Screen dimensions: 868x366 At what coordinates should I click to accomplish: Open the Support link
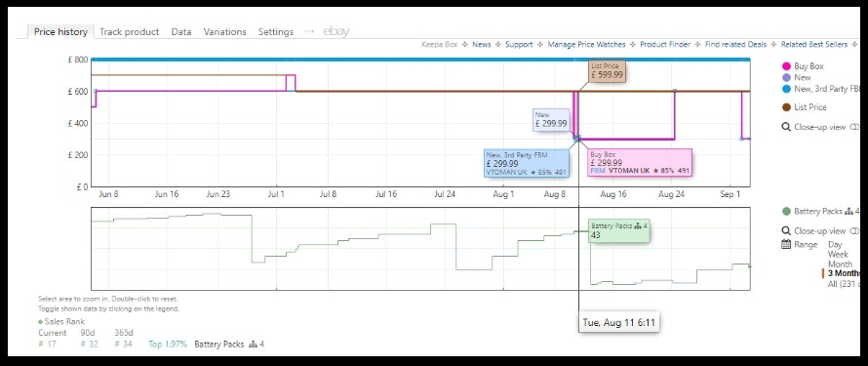[x=519, y=45]
